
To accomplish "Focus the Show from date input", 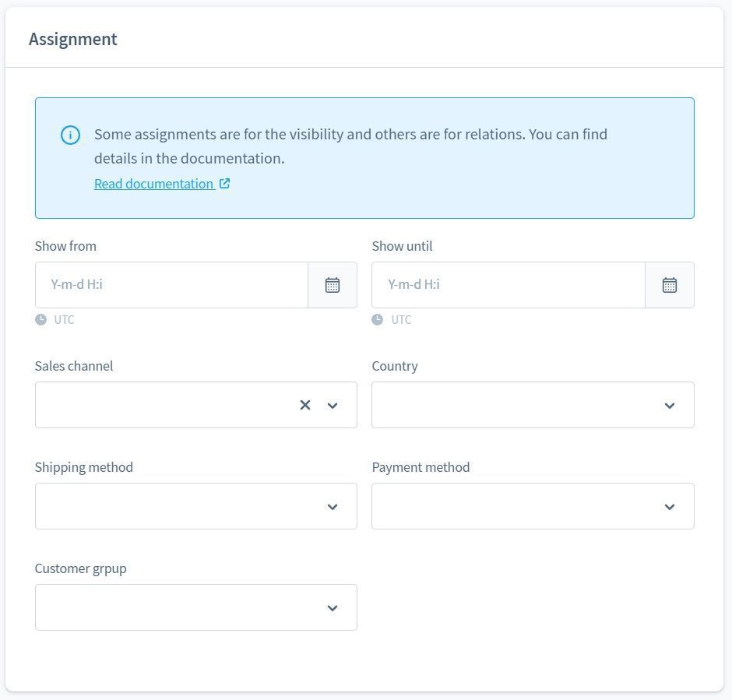I will point(171,285).
